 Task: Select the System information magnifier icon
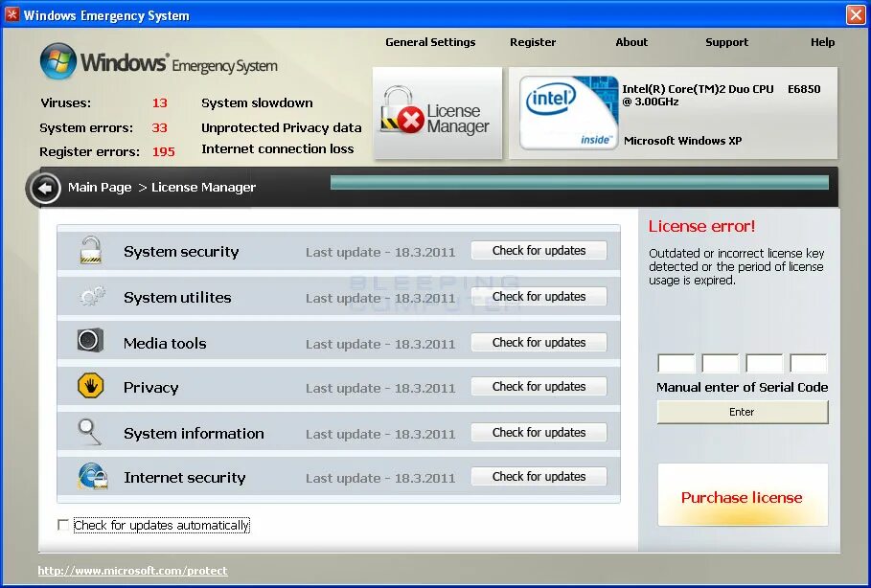point(89,431)
